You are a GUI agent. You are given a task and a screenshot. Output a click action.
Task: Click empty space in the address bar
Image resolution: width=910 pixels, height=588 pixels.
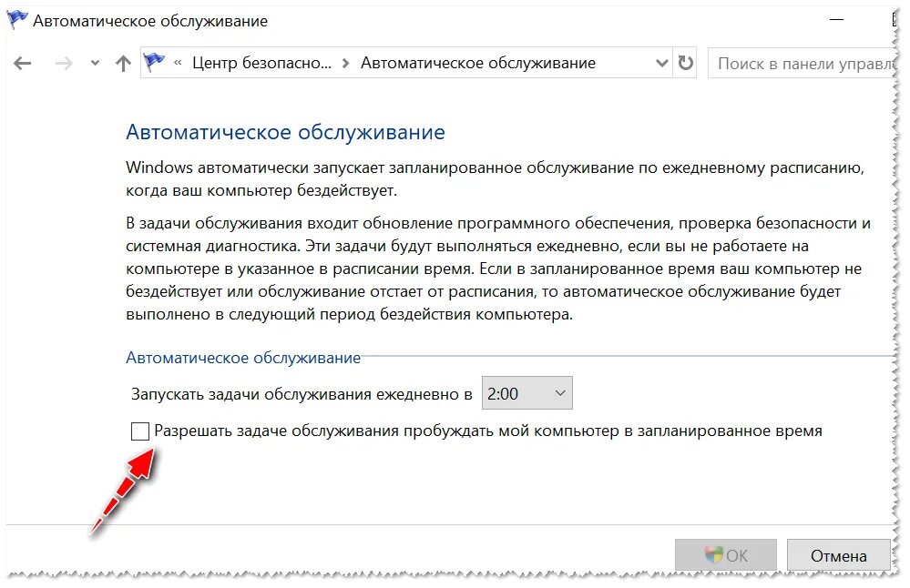pos(624,63)
